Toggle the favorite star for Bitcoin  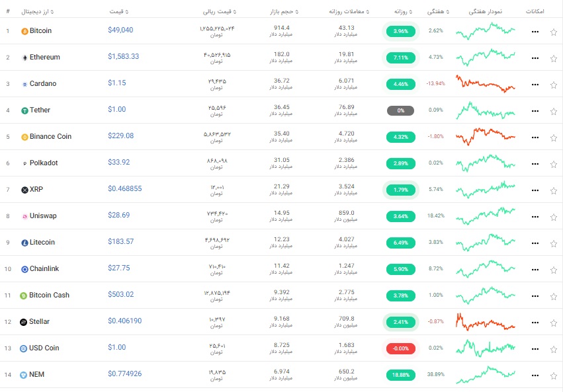(x=553, y=32)
